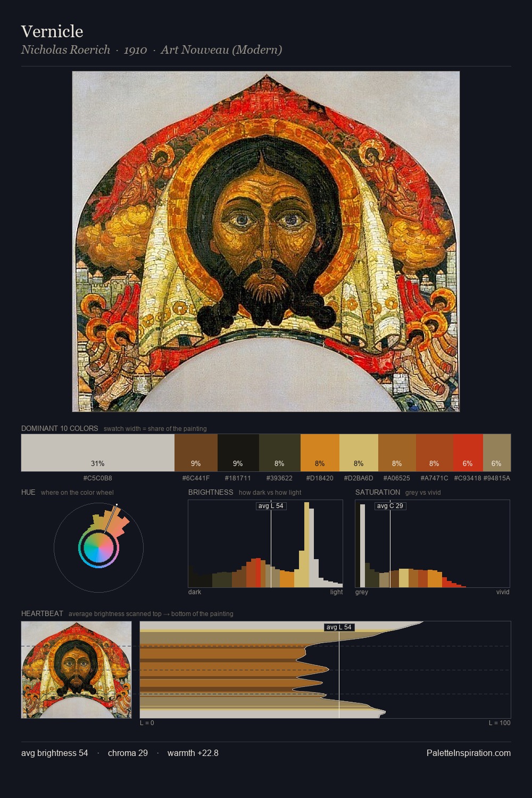Click hex code text #C5C0B8
This screenshot has width=532, height=798.
tap(98, 478)
